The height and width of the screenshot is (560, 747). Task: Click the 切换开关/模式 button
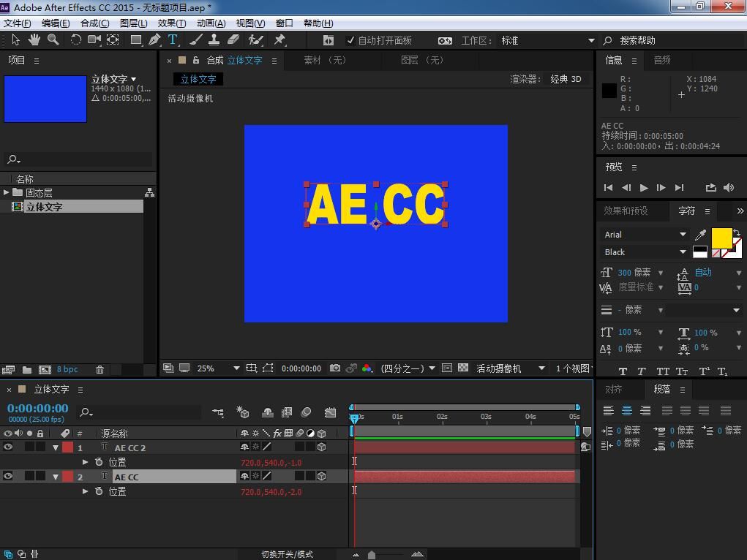point(287,554)
